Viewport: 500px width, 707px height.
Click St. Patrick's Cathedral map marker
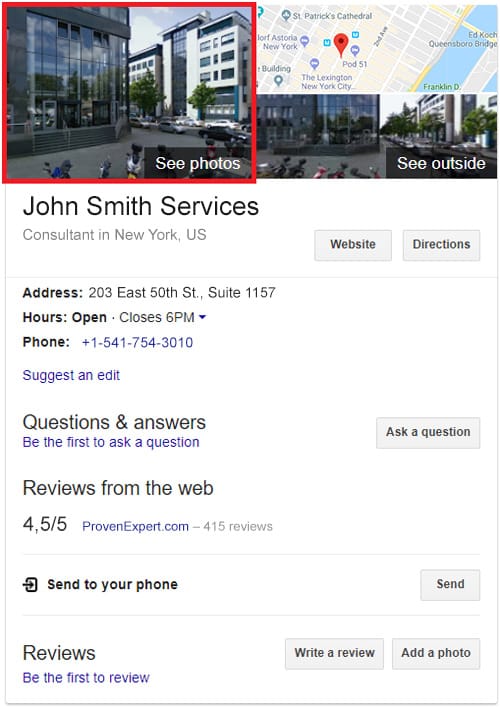click(286, 15)
